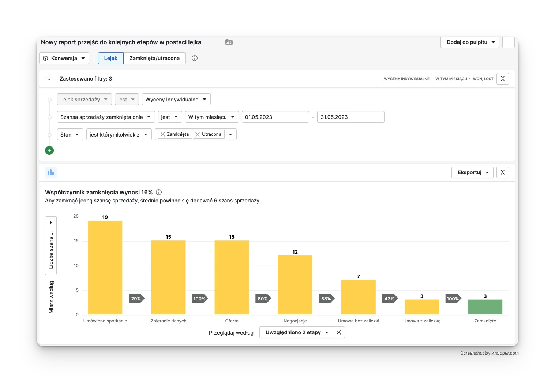Clear the Uwzględniono 2 etapy selection with X

point(339,332)
